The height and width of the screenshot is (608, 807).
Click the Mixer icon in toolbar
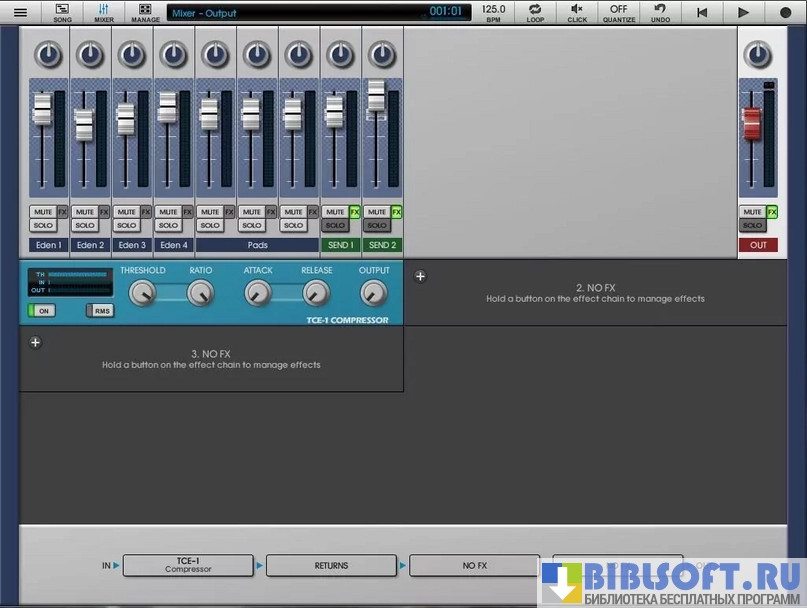tap(103, 12)
